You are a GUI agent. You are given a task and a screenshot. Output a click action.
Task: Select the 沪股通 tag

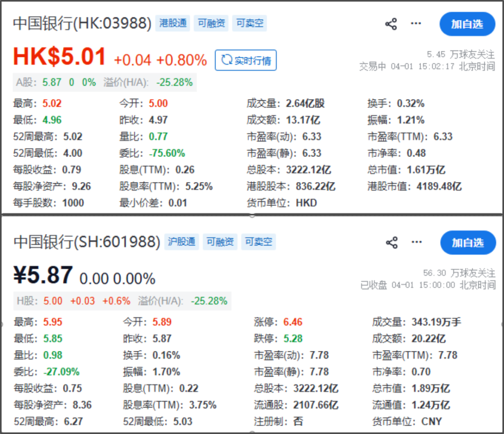(182, 242)
